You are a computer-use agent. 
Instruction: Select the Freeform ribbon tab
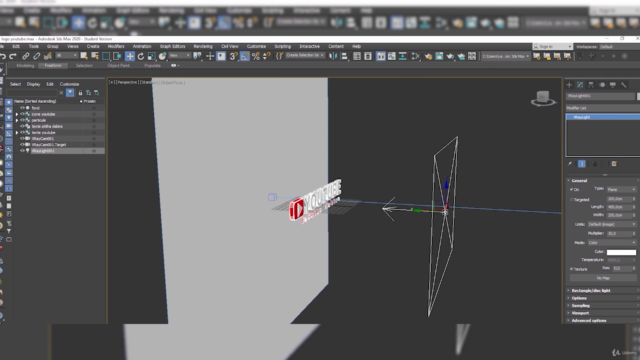tap(53, 65)
